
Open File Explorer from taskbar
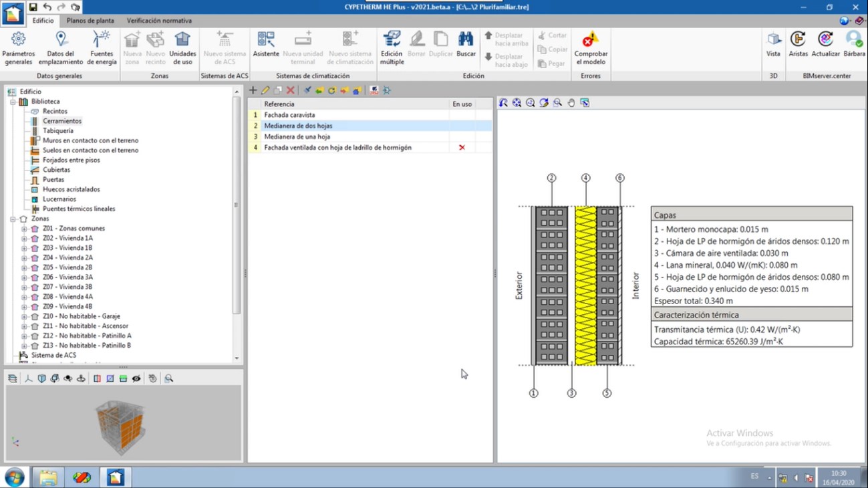click(x=48, y=477)
